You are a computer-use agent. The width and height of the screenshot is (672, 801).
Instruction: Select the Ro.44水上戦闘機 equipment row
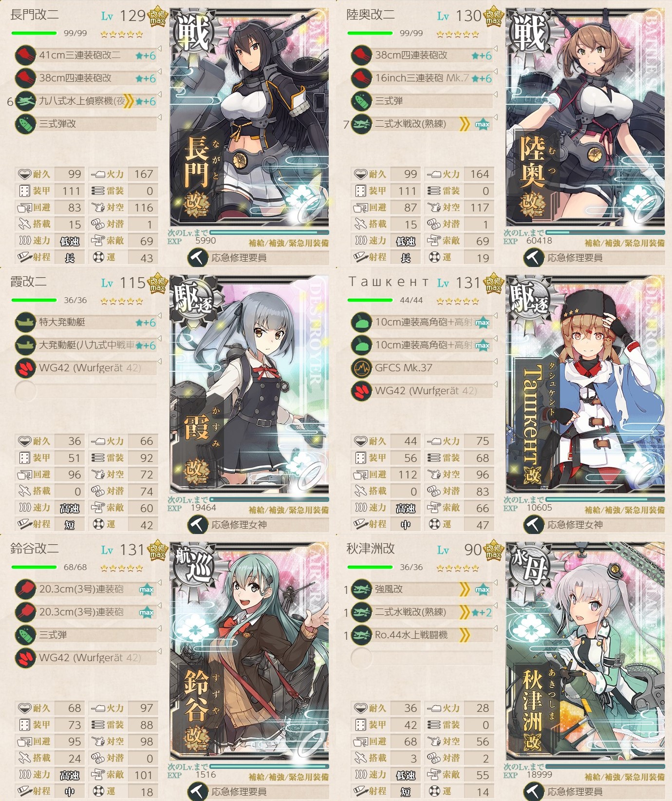tap(422, 635)
